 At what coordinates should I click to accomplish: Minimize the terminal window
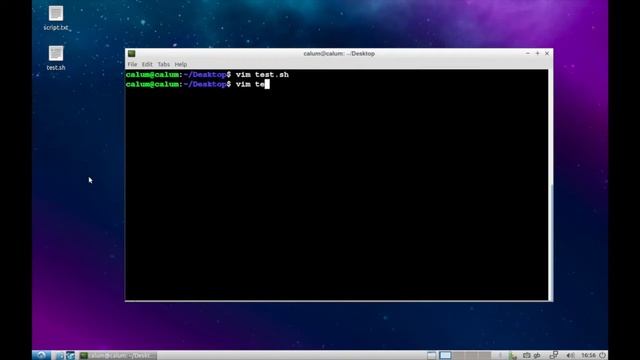pos(527,53)
